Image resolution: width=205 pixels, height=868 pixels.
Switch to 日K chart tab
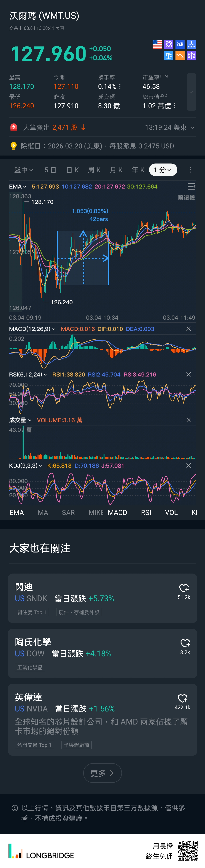[x=72, y=170]
